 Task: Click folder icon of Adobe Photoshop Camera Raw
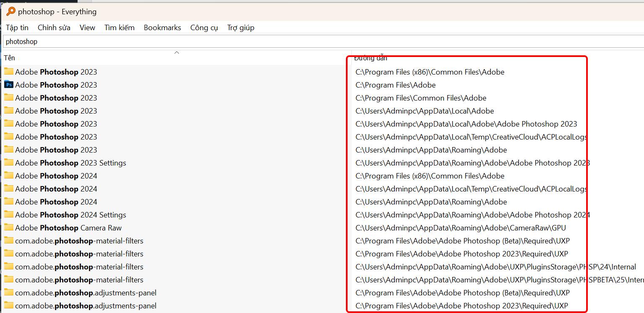(x=9, y=228)
